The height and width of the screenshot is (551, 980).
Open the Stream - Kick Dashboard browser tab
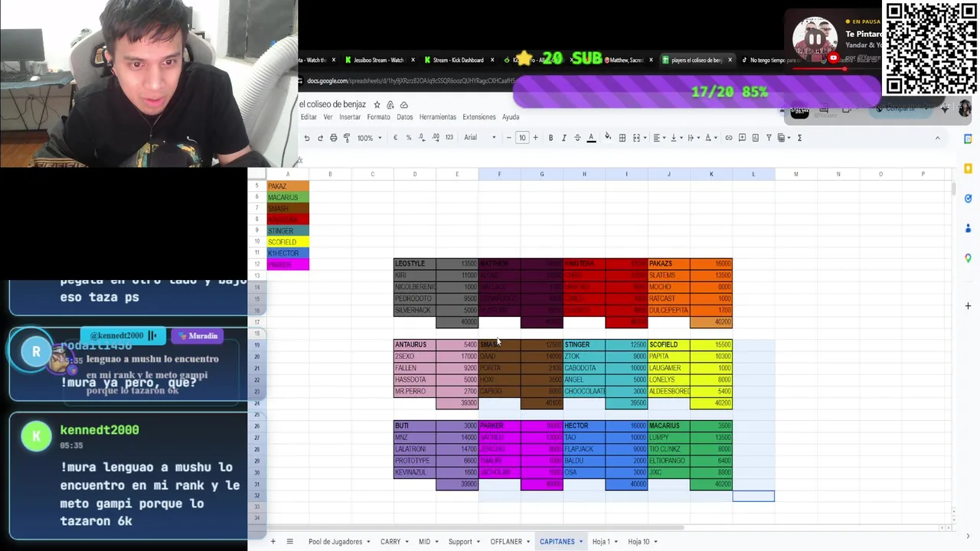click(x=458, y=60)
